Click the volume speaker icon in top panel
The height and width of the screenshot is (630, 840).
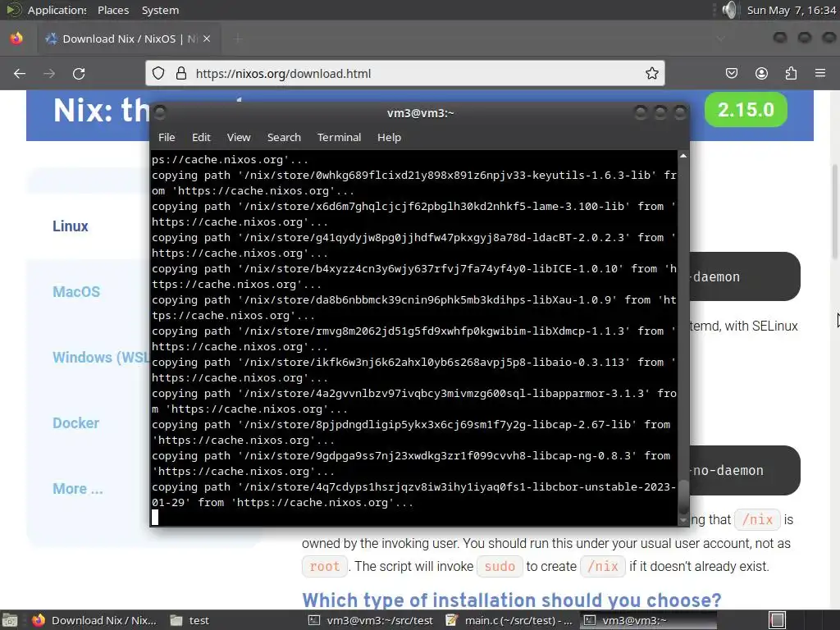point(729,10)
